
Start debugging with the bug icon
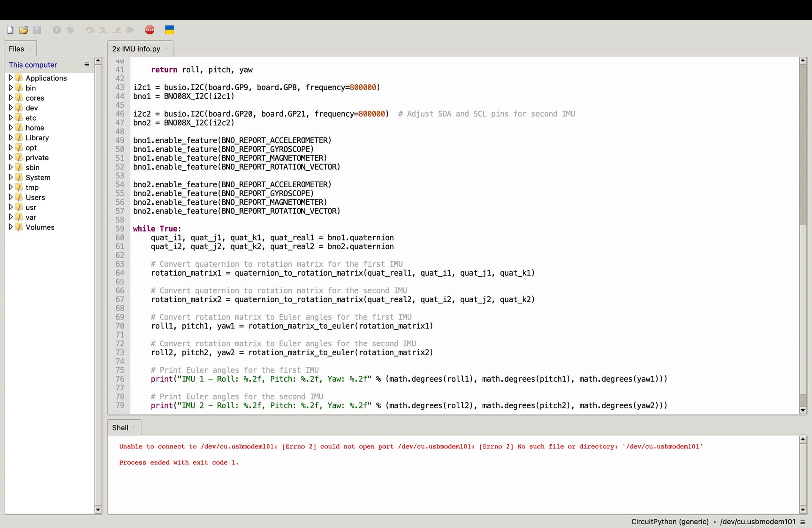click(x=70, y=30)
